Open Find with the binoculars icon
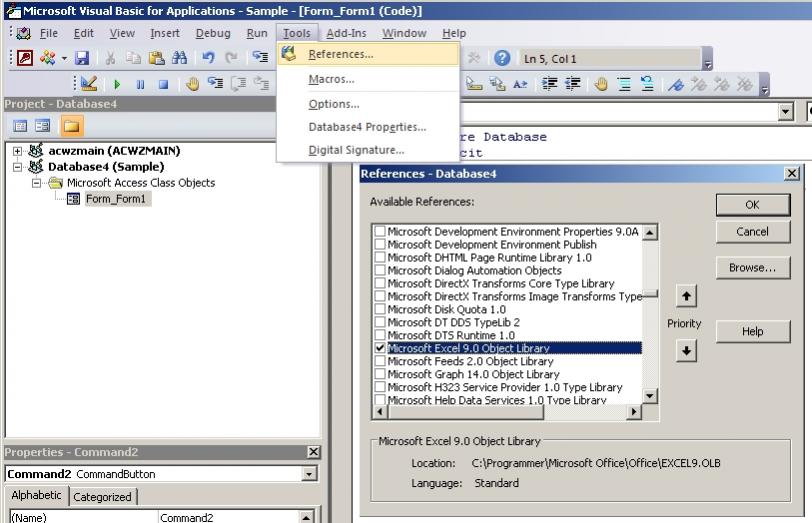 (179, 57)
